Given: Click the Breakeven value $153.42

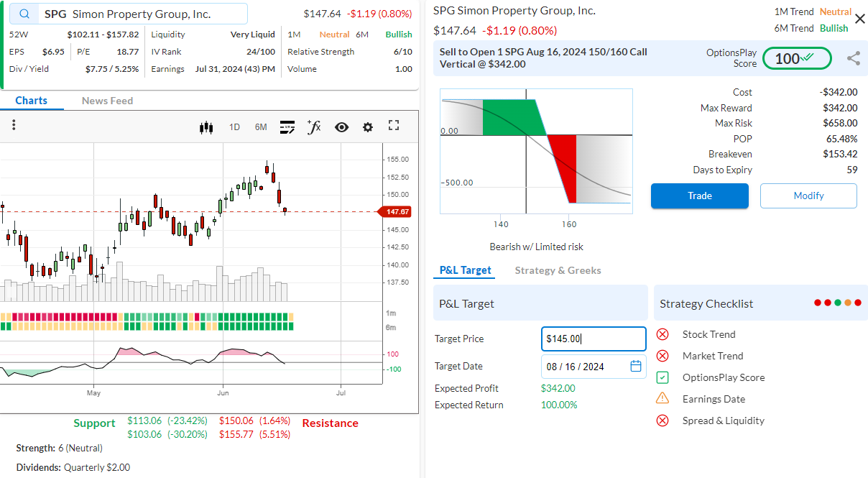Looking at the screenshot, I should [840, 154].
